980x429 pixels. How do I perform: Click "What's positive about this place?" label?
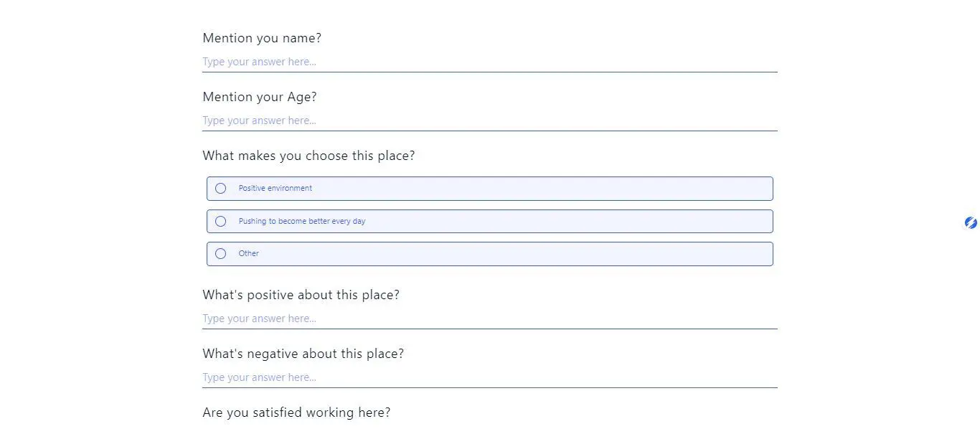pos(301,295)
